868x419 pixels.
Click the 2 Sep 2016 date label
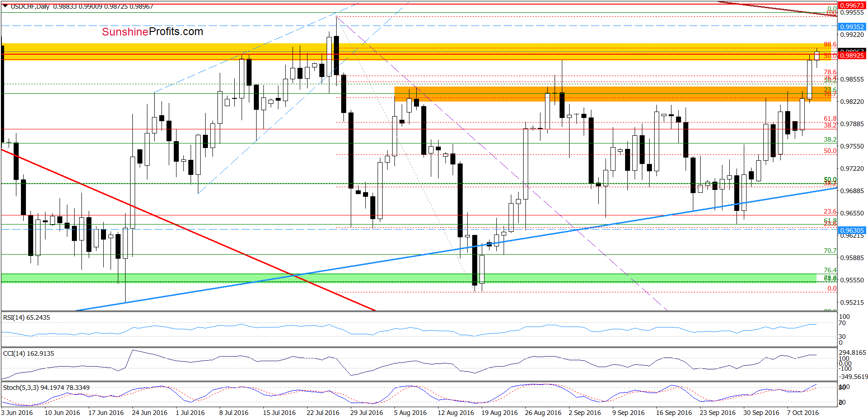[585, 413]
